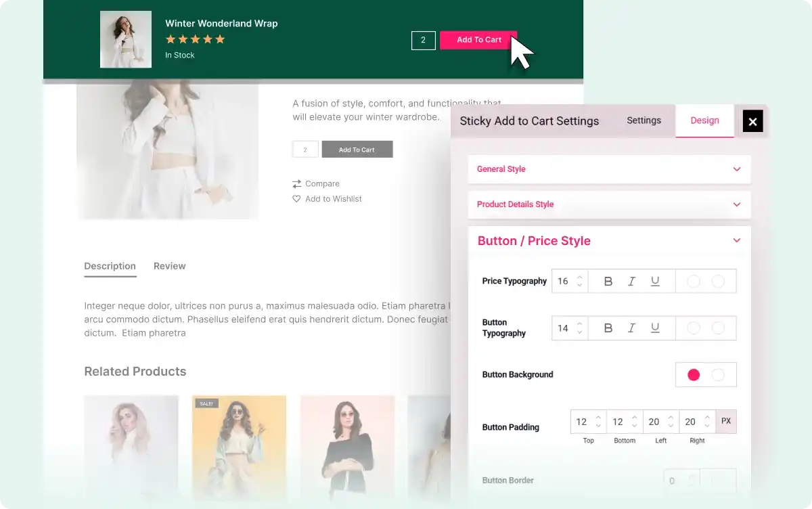This screenshot has width=812, height=509.
Task: Click underline icon in Price Typography row
Action: point(655,282)
